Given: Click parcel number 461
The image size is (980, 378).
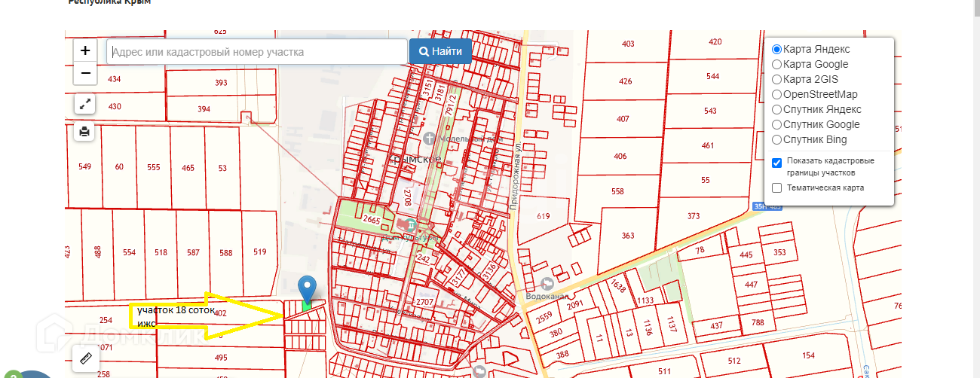Looking at the screenshot, I should click(707, 145).
